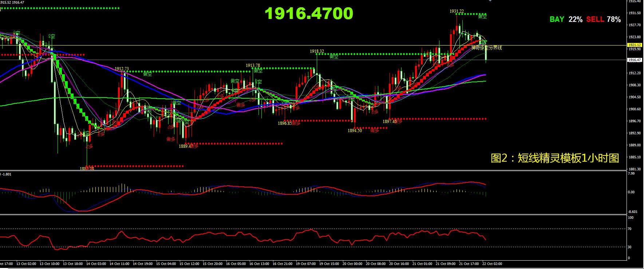Click the highlighted 1921.12 price axis tag
Image resolution: width=644 pixels, height=269 pixels.
click(x=635, y=45)
